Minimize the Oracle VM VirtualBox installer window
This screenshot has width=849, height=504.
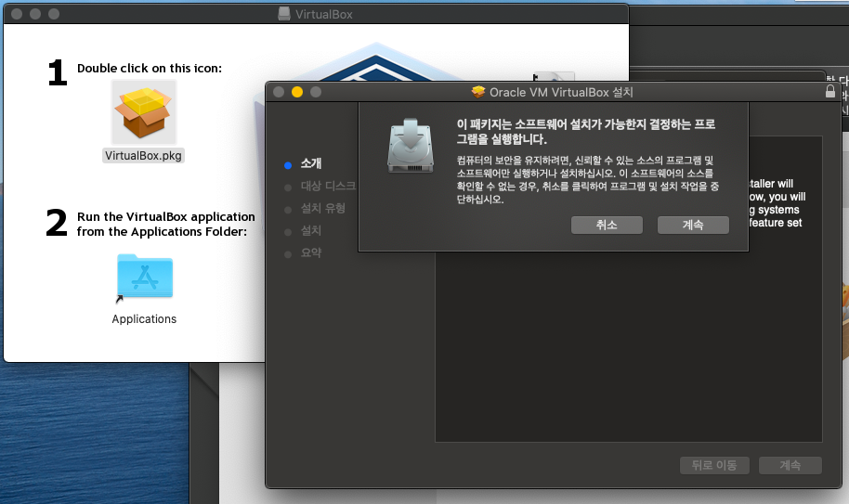pyautogui.click(x=296, y=92)
